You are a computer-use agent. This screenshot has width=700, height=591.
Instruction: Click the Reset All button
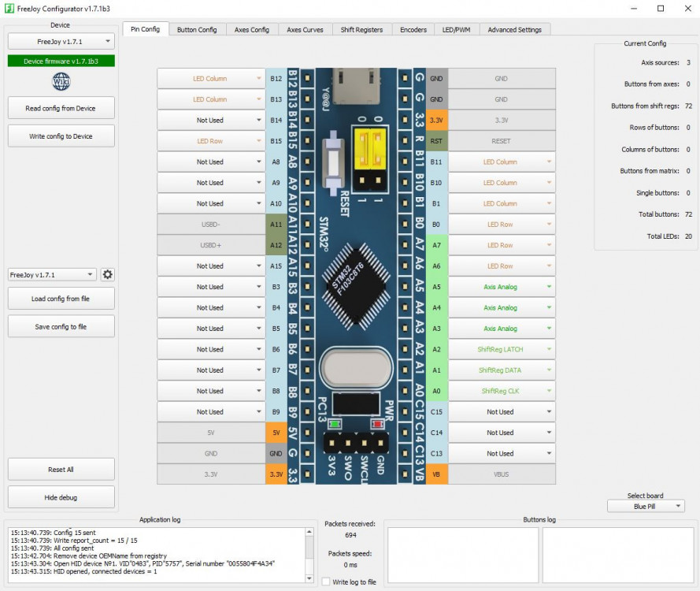(x=61, y=469)
